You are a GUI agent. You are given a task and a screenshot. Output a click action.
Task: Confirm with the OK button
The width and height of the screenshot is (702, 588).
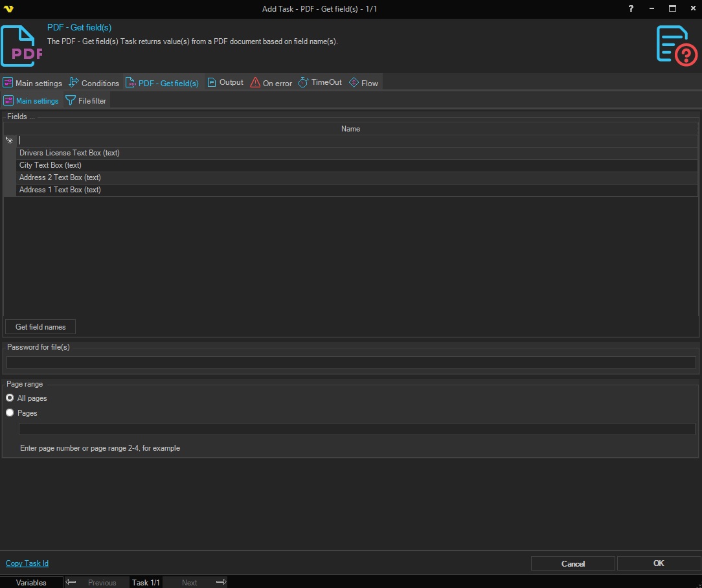(x=659, y=563)
